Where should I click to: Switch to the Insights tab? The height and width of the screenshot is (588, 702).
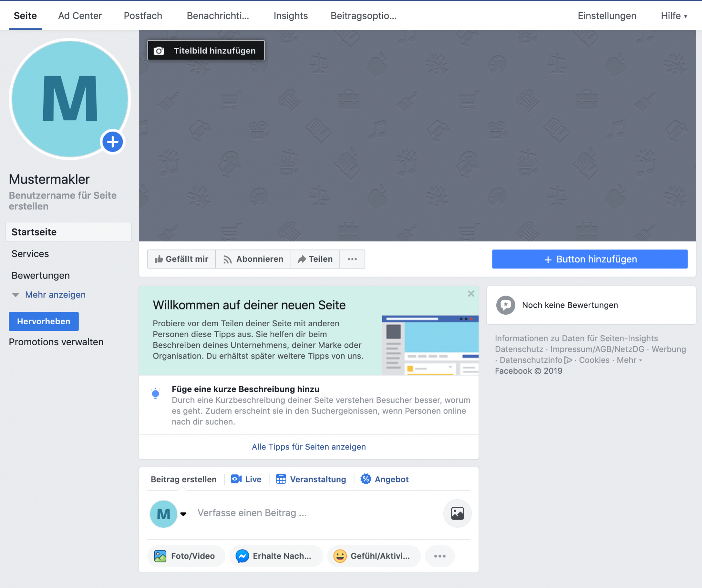[x=290, y=16]
